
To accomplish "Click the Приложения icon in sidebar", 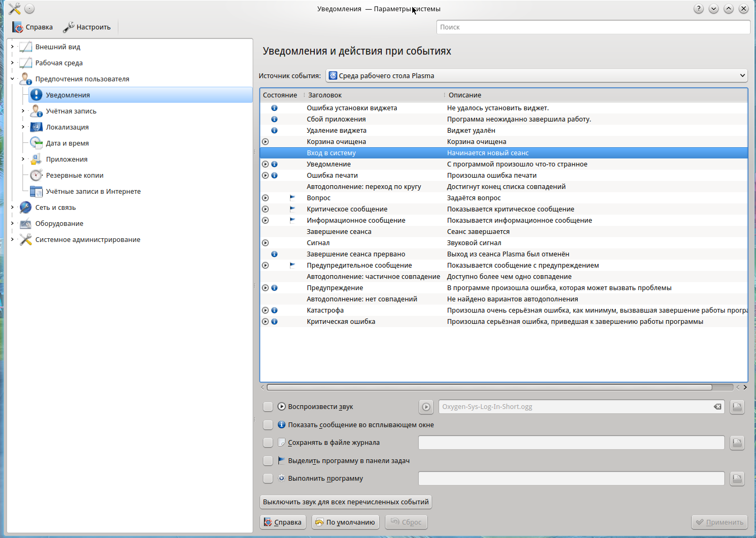I will pos(36,160).
